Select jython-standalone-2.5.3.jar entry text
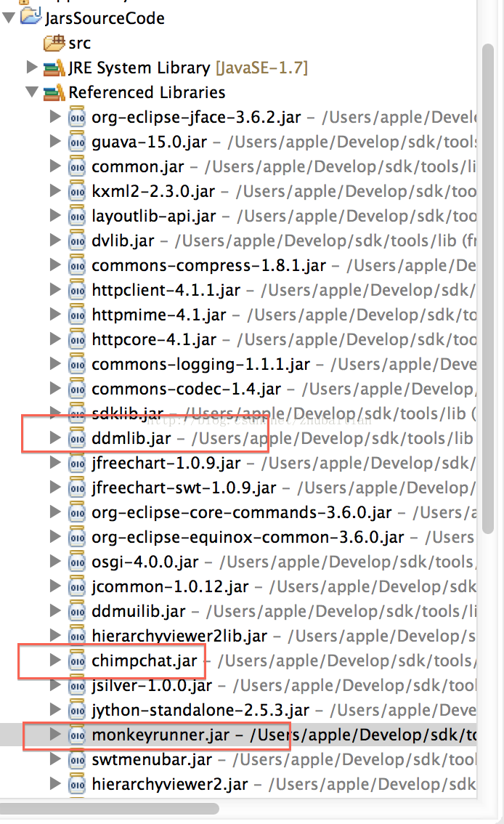The width and height of the screenshot is (504, 824). coord(200,710)
